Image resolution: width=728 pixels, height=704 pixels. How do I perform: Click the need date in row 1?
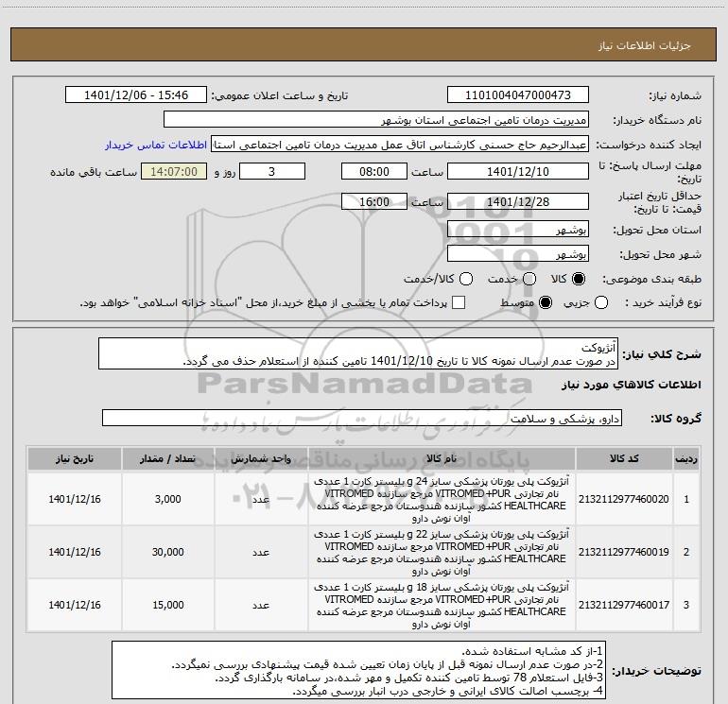(75, 499)
